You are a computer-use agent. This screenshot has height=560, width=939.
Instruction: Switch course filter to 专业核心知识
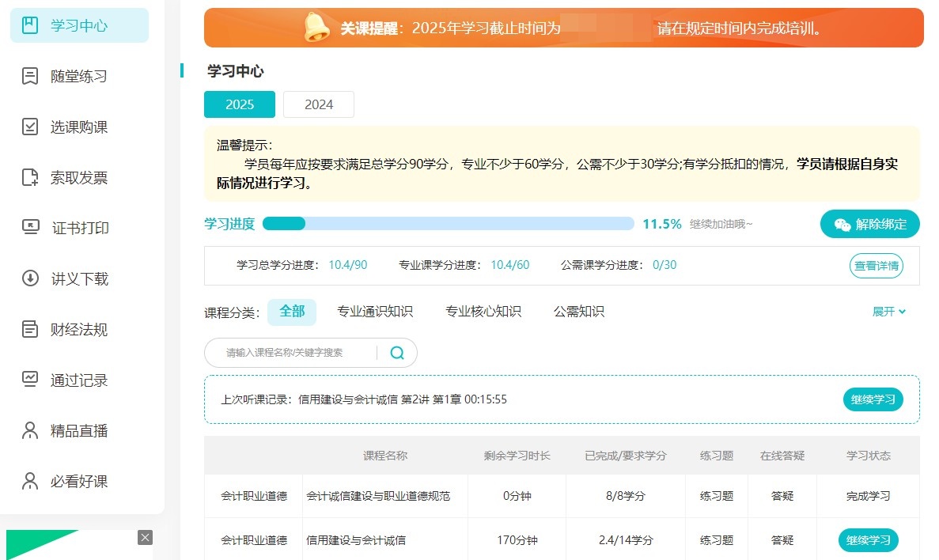click(x=483, y=312)
